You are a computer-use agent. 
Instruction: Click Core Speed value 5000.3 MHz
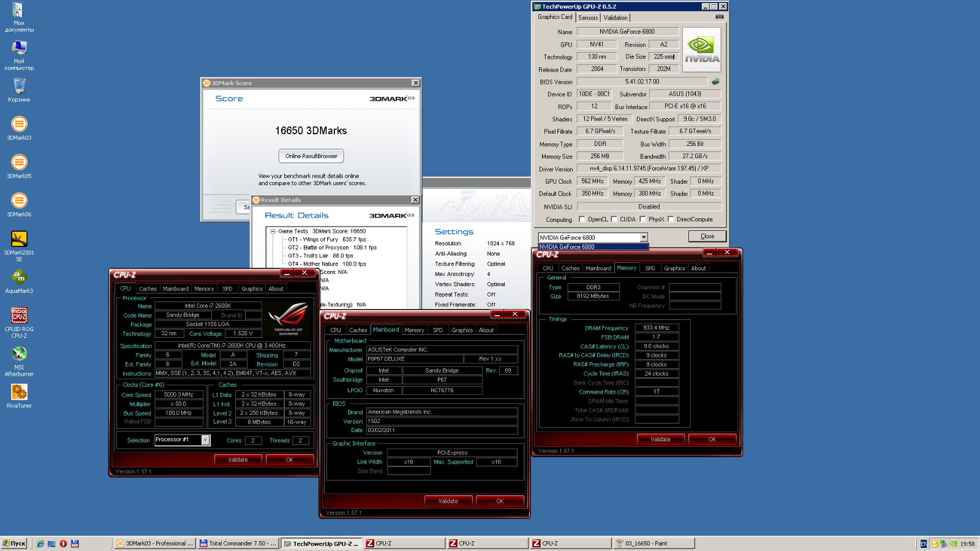coord(179,395)
